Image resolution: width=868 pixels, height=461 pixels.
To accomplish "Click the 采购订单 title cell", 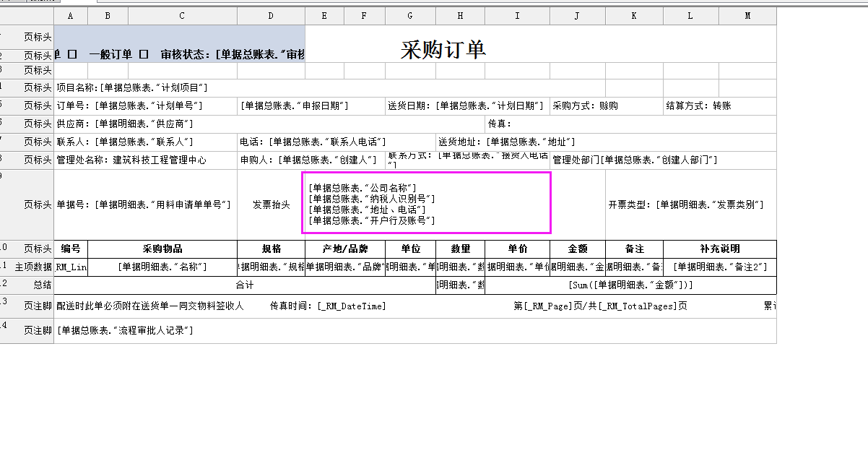I will point(443,49).
